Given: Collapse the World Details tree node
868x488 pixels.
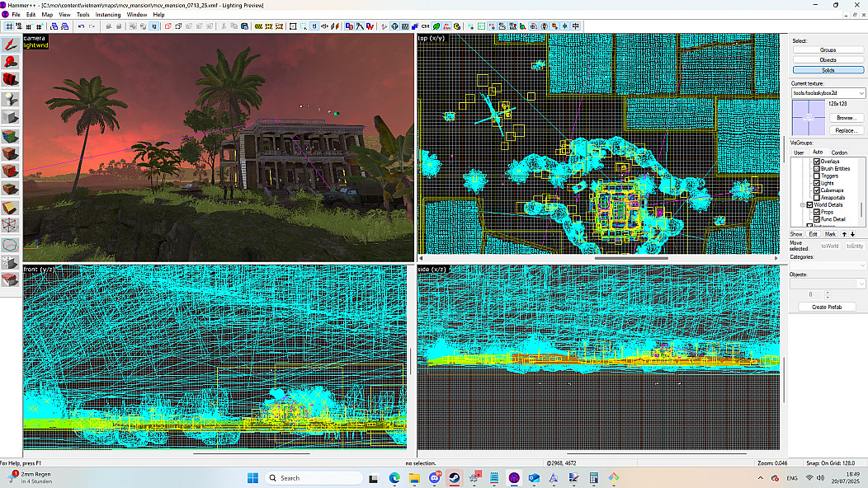Looking at the screenshot, I should [x=801, y=204].
